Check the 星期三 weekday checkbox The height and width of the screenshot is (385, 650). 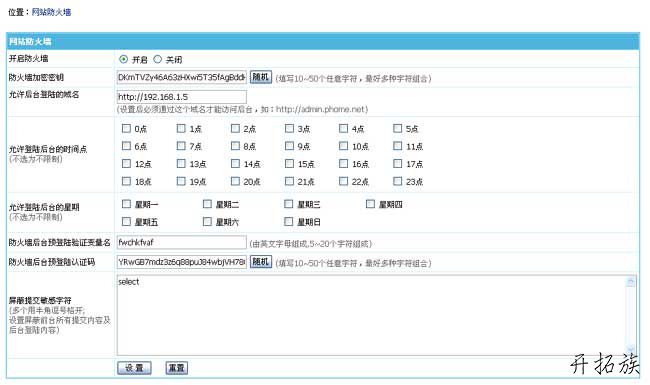pos(289,204)
